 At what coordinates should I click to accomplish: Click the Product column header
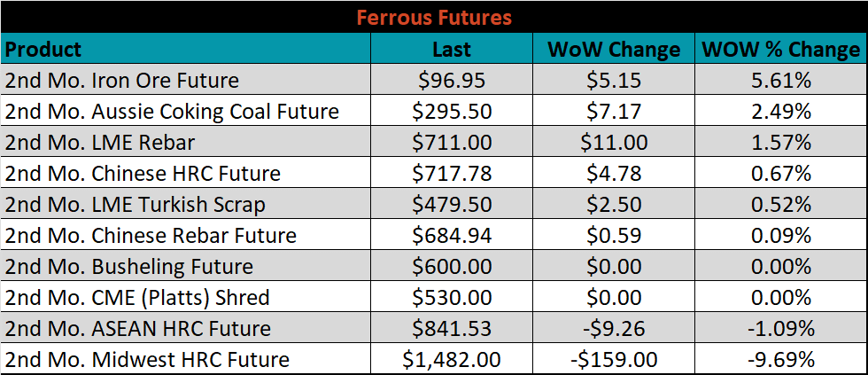click(x=186, y=49)
